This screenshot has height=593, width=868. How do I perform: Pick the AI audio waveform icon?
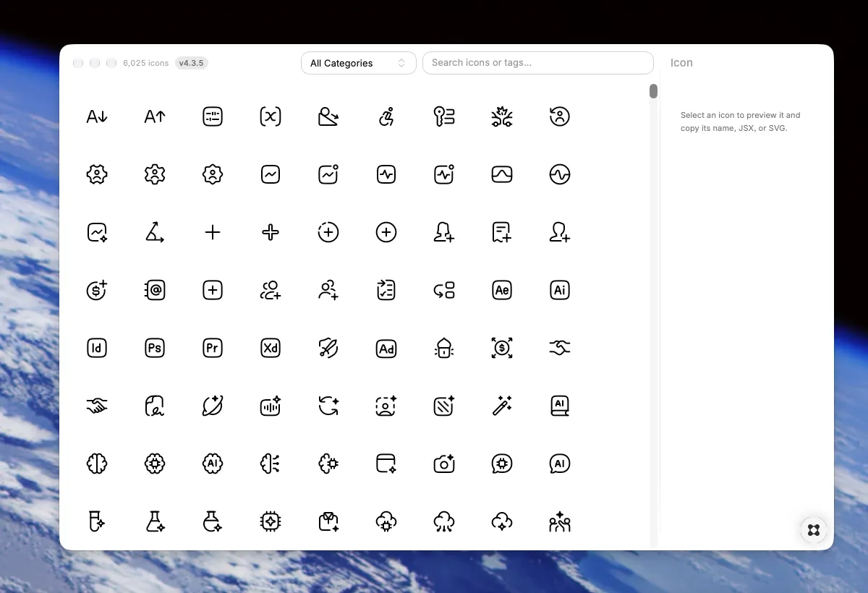click(x=271, y=406)
